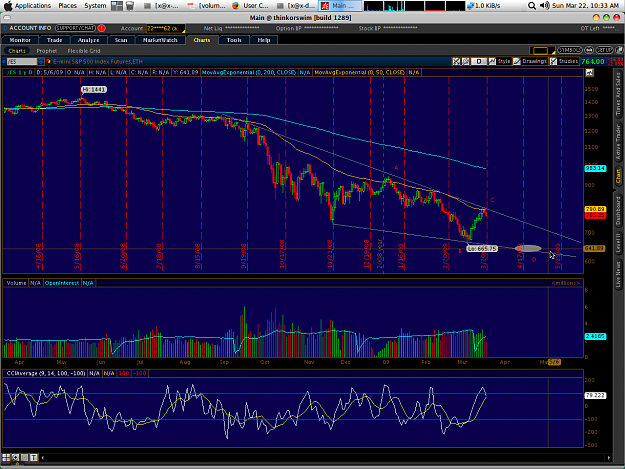Screen dimensions: 625x469
Task: Click the /ES symbol input field
Action: click(x=22, y=62)
